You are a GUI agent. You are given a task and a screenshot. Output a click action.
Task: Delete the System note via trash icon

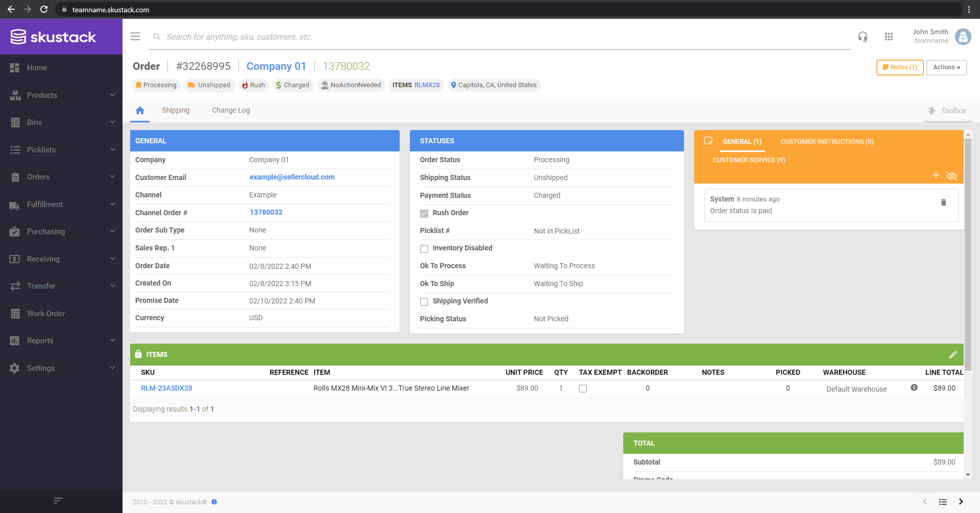click(x=944, y=202)
